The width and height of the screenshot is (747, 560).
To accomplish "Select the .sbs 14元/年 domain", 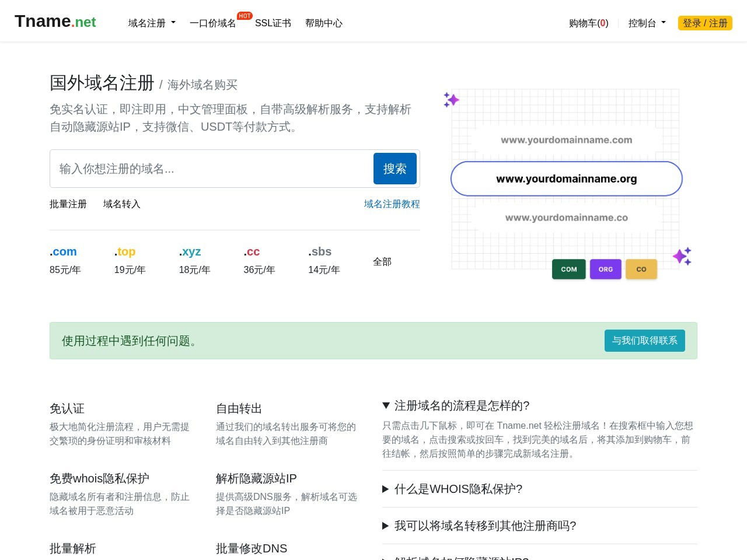I will 324,261.
